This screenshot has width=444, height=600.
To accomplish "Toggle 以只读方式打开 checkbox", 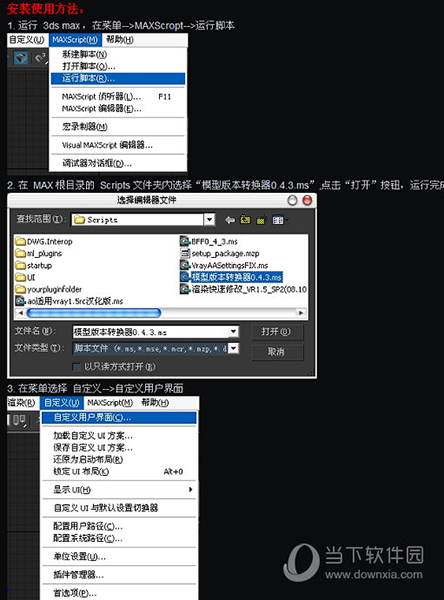I will [77, 367].
